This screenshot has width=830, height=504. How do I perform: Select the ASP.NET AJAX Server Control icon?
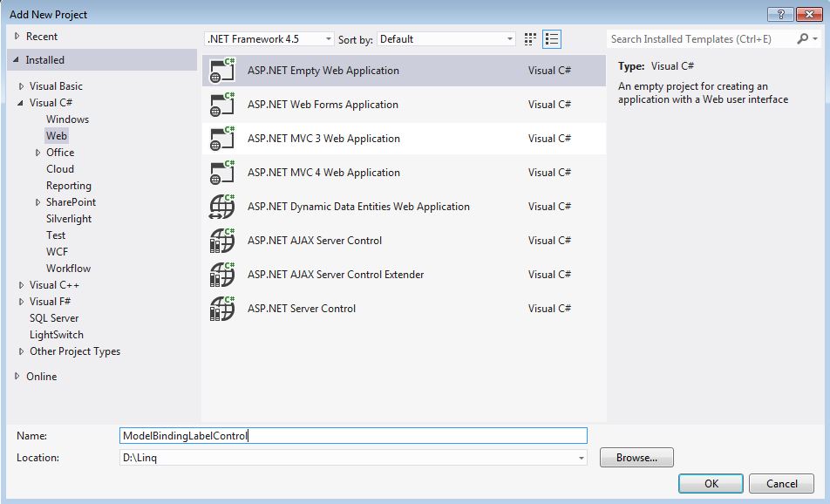pyautogui.click(x=220, y=241)
